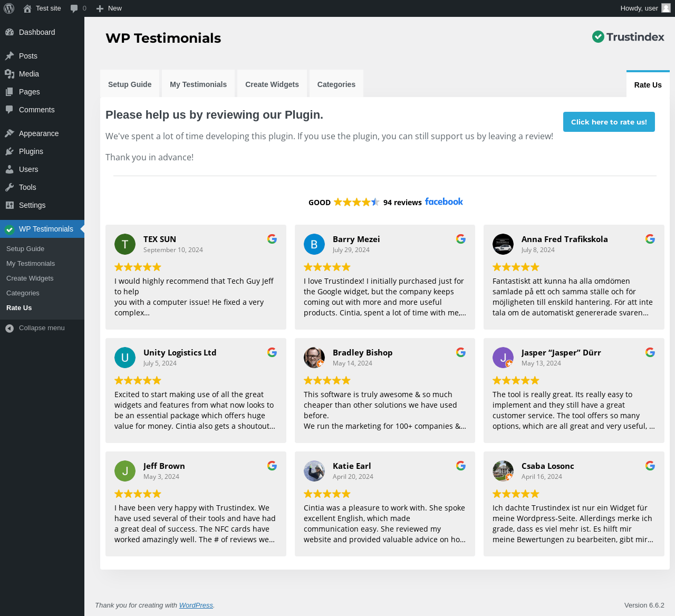Screen dimensions: 675x616
Task: Click the 'Click here to rate us!' button
Action: pos(609,122)
